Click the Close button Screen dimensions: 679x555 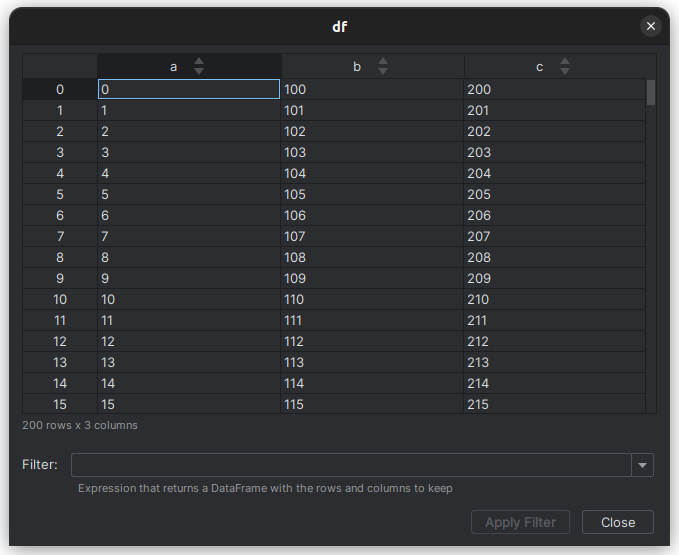click(x=618, y=522)
